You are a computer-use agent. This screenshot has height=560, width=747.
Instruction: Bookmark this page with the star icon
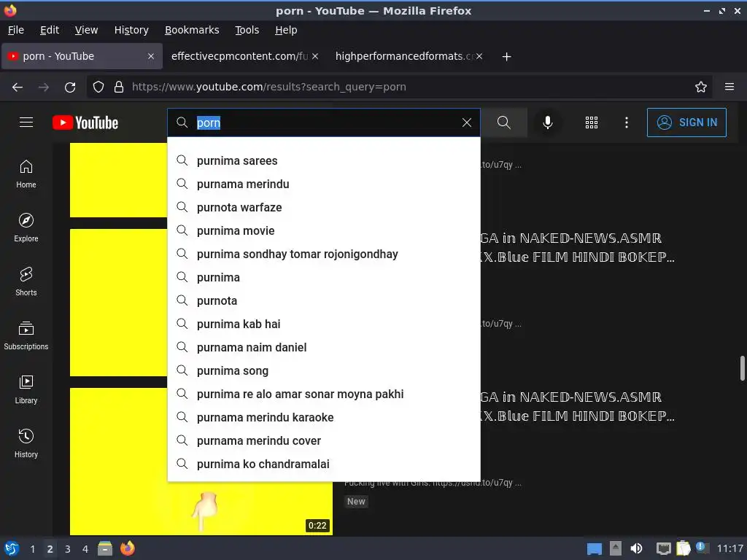[701, 87]
